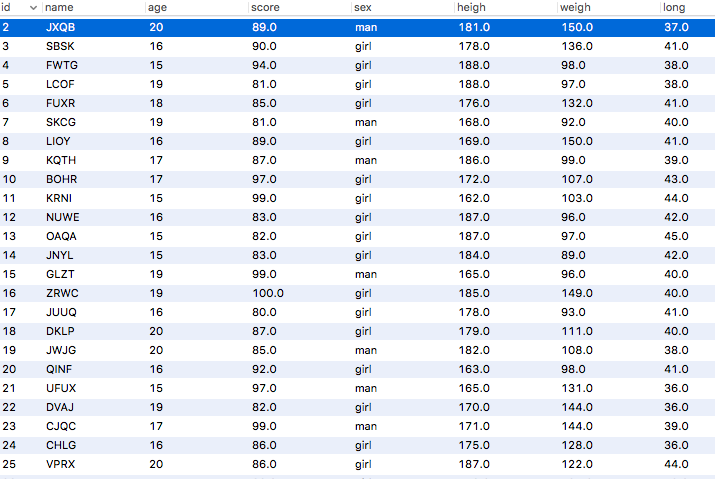The image size is (715, 479).
Task: Click score 100.0 in ZRWC row
Action: point(268,293)
